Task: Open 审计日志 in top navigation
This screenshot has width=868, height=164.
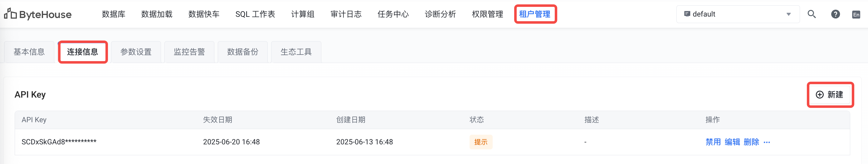Action: pyautogui.click(x=346, y=14)
